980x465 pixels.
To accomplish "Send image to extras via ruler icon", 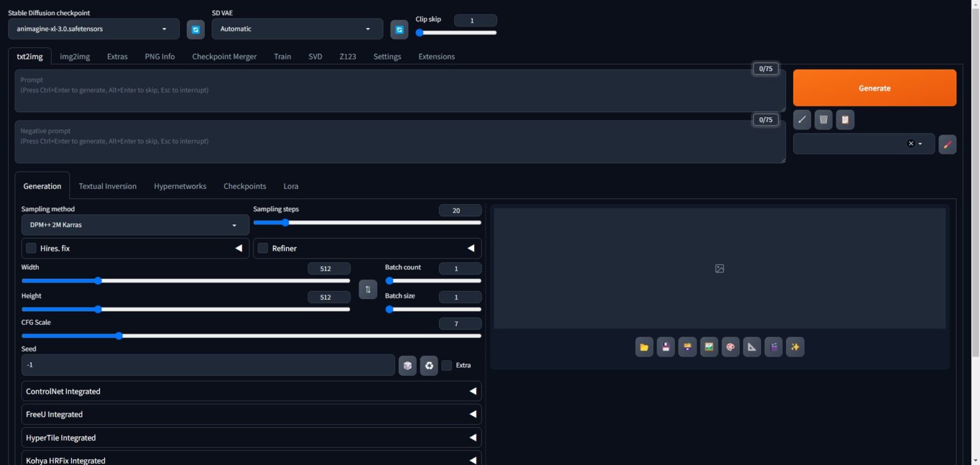I will coord(752,346).
